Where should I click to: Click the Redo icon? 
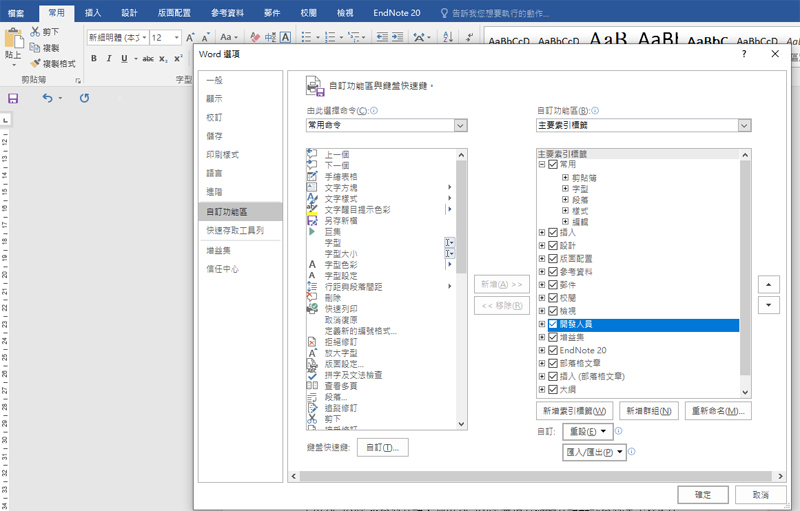pos(84,98)
